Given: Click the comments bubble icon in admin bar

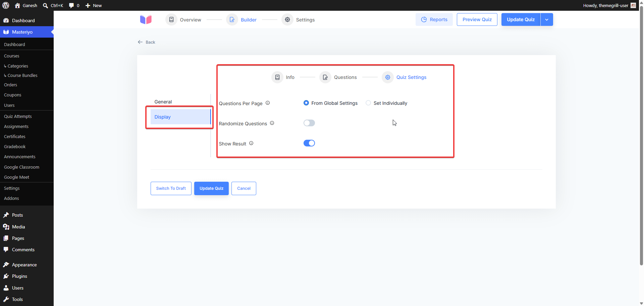Looking at the screenshot, I should [71, 5].
